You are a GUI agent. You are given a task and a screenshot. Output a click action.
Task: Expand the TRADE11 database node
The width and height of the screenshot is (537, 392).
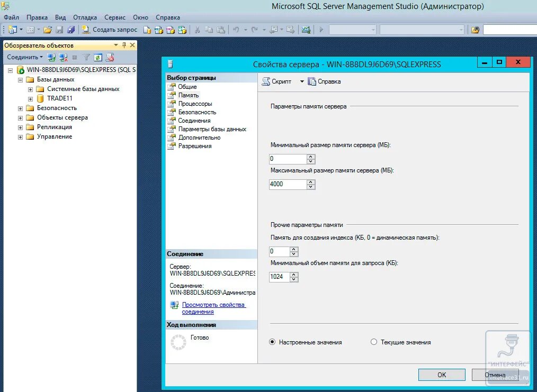click(31, 99)
